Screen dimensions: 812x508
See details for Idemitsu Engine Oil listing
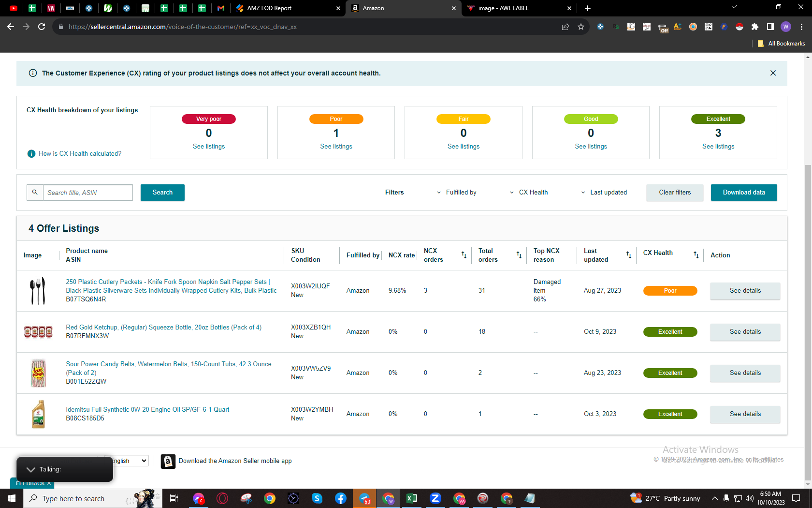click(x=745, y=414)
